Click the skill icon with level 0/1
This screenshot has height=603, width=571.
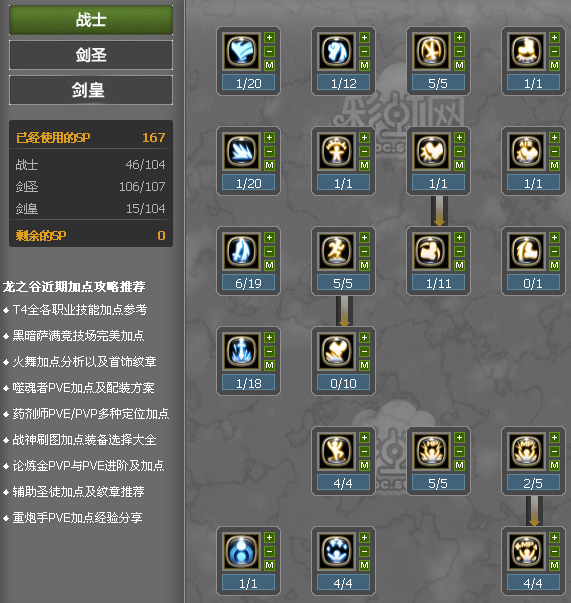tap(526, 251)
